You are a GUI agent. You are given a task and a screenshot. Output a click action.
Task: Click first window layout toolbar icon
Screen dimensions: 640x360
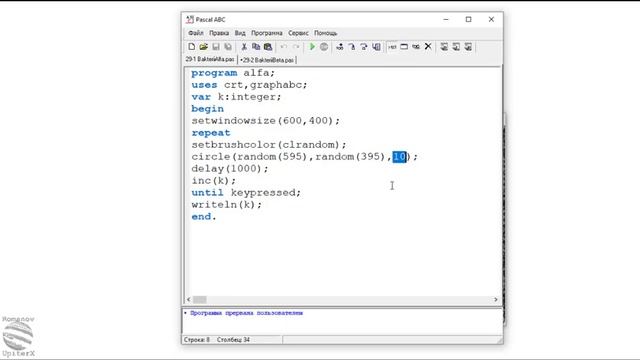pos(444,47)
